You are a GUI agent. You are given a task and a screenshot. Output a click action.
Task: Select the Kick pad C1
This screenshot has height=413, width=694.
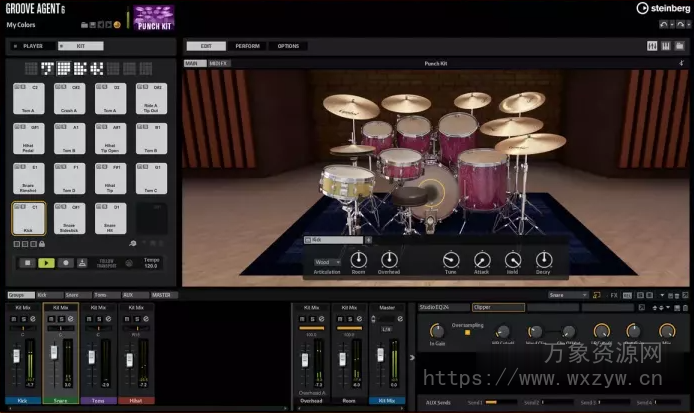coord(28,218)
